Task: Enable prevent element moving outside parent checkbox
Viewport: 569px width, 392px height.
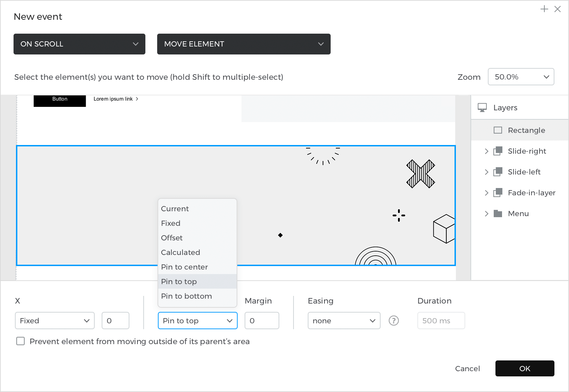Action: (x=20, y=341)
